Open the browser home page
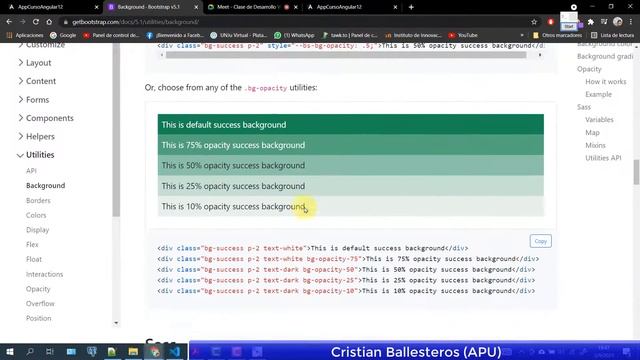 pyautogui.click(x=49, y=22)
